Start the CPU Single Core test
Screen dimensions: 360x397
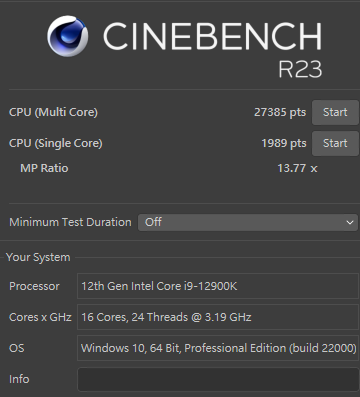[x=335, y=143]
